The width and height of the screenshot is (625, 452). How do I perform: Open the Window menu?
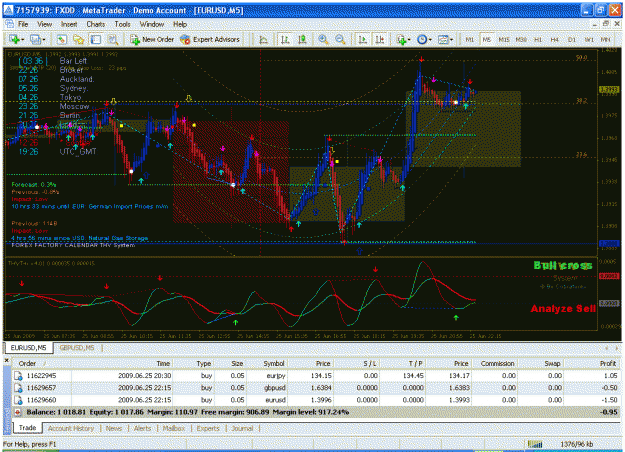(x=151, y=24)
